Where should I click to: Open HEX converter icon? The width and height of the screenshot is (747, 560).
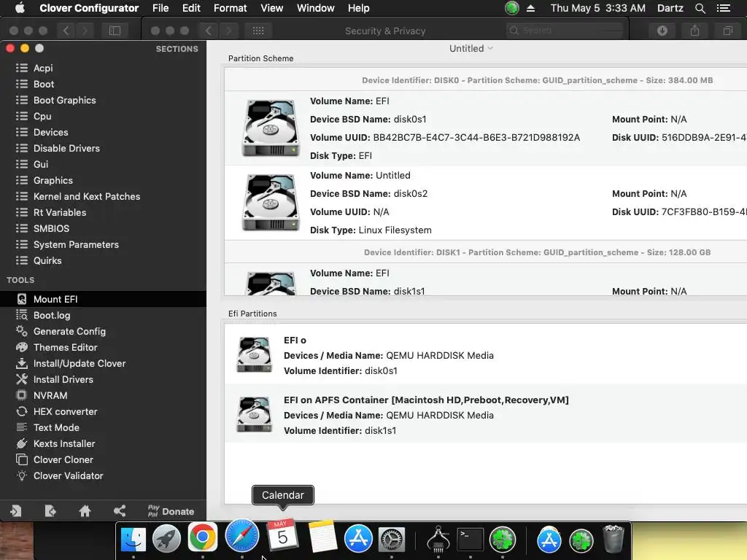(22, 411)
